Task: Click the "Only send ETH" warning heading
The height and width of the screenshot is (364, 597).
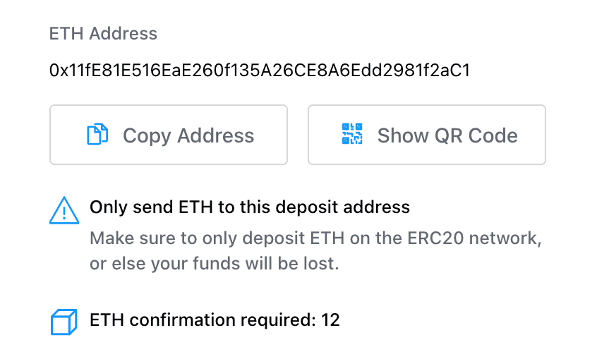Action: tap(249, 207)
